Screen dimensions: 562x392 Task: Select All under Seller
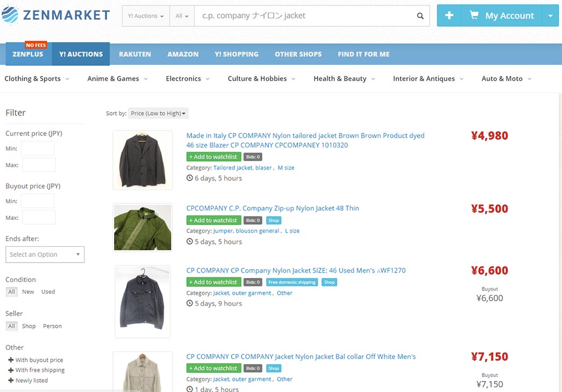(x=12, y=326)
